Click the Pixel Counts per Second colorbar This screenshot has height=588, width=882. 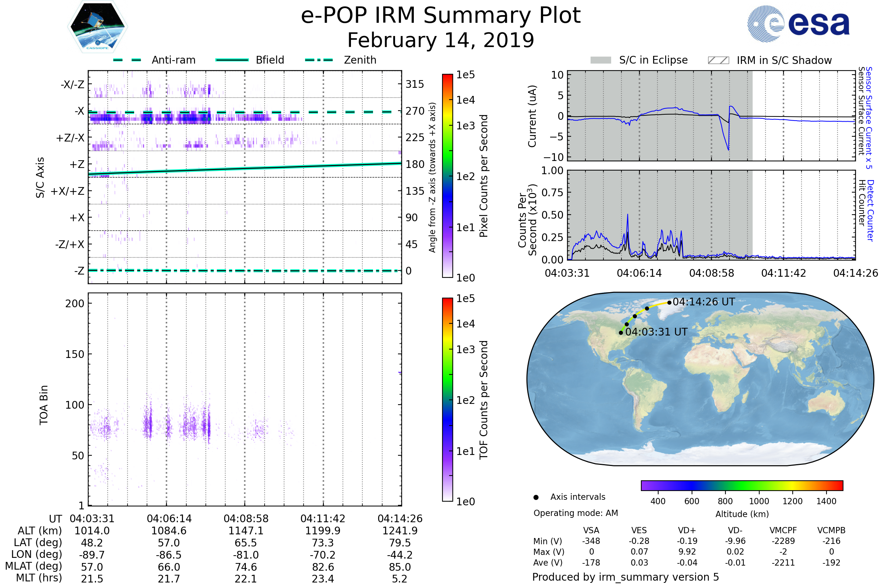click(x=447, y=176)
